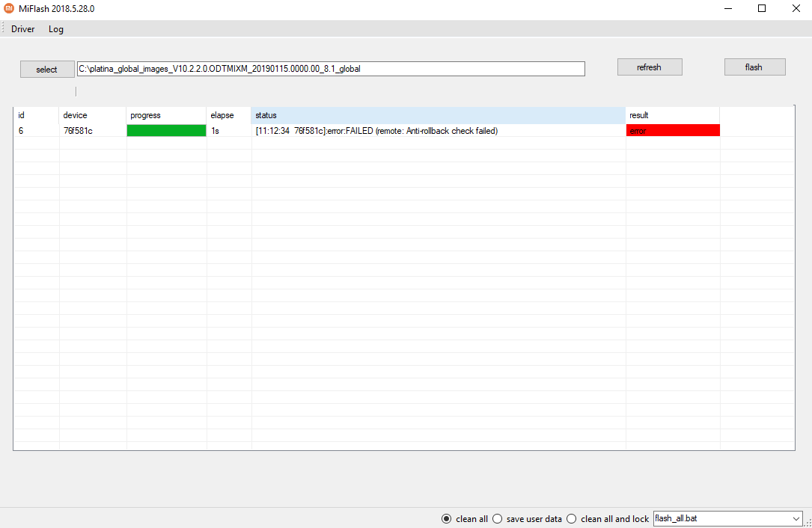Close the MiFlash window
Image resolution: width=812 pixels, height=528 pixels.
coord(796,9)
